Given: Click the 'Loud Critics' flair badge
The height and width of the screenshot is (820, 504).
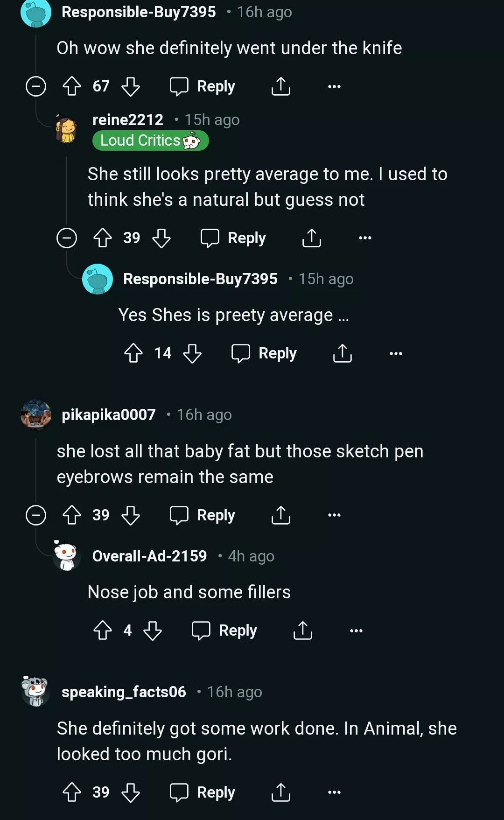Looking at the screenshot, I should (150, 140).
